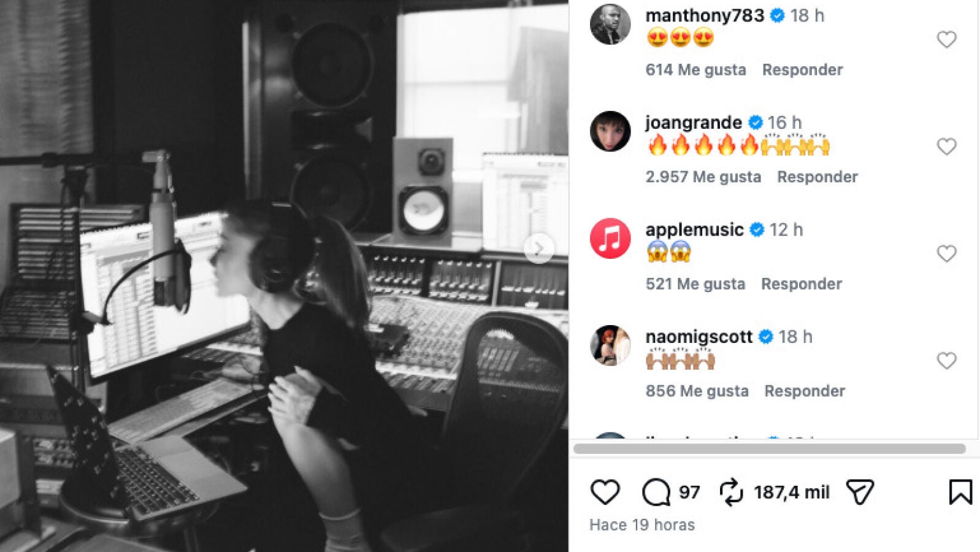Open manthony783 avatar
This screenshot has height=552, width=980.
click(x=610, y=24)
